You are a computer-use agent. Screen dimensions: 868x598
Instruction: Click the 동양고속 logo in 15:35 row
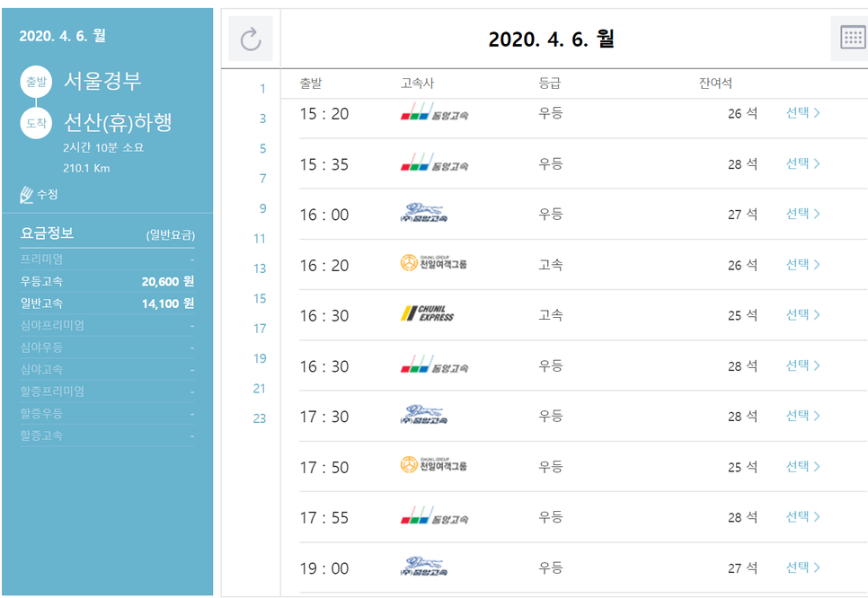435,163
